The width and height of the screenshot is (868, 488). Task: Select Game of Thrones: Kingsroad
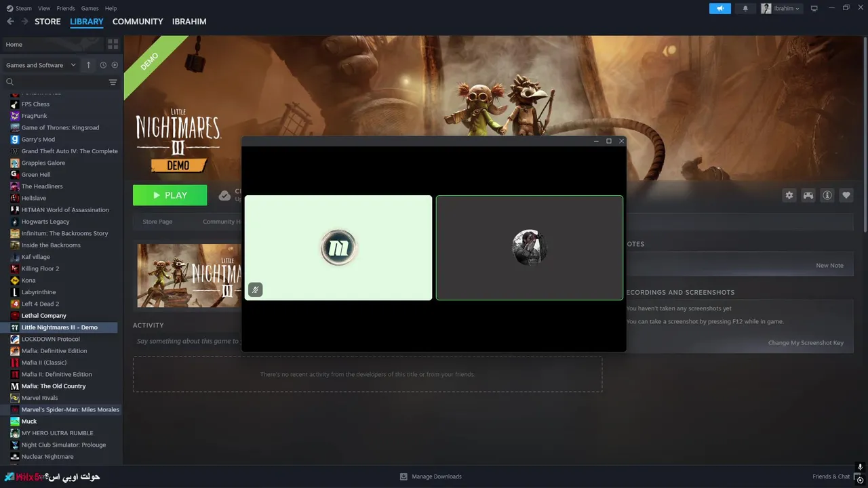coord(61,127)
